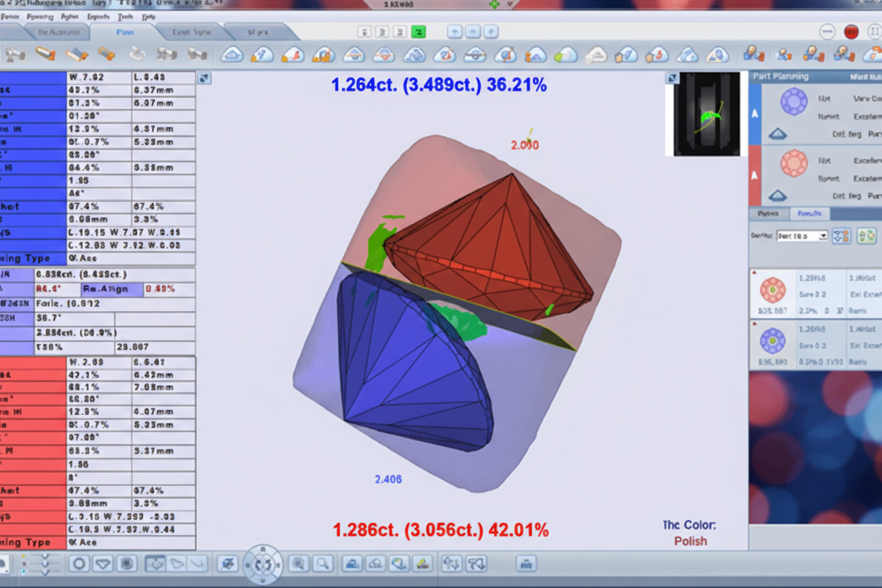The height and width of the screenshot is (588, 882).
Task: Open the Tools menu in the menu bar
Action: point(125,16)
